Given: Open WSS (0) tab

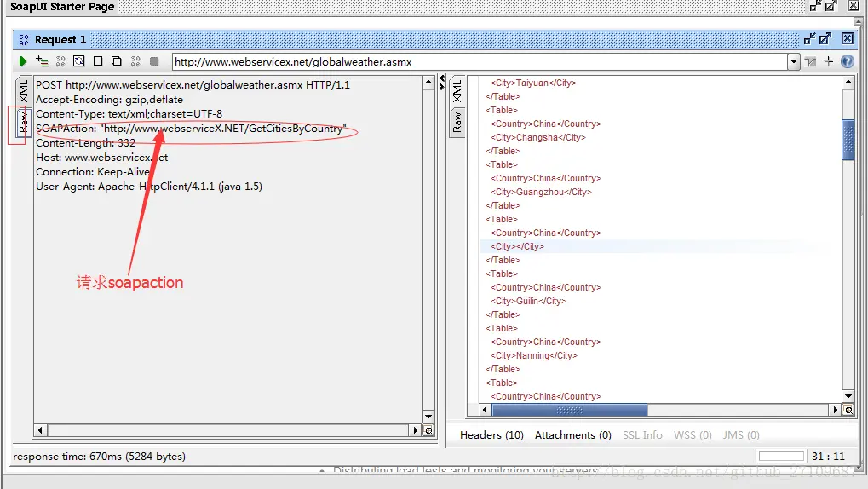Looking at the screenshot, I should (x=693, y=435).
